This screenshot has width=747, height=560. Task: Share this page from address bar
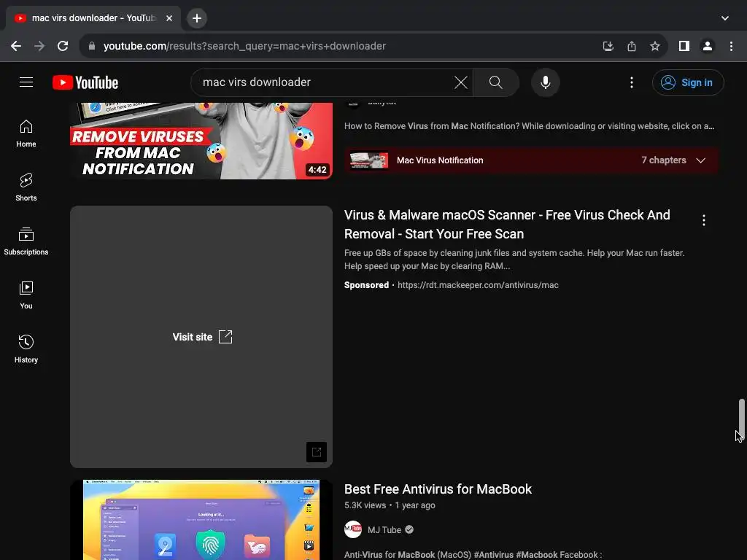(x=631, y=46)
